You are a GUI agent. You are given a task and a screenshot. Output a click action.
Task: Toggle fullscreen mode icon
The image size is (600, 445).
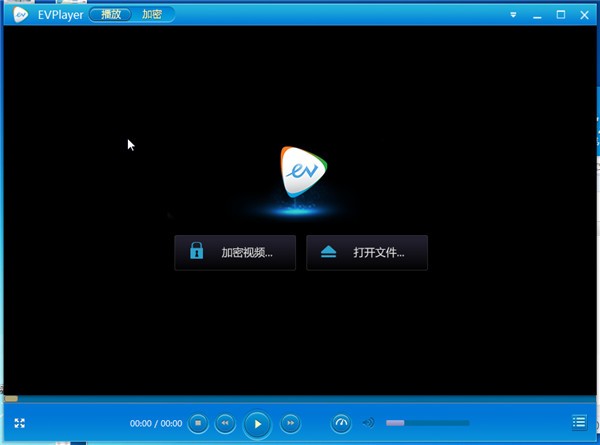click(20, 423)
